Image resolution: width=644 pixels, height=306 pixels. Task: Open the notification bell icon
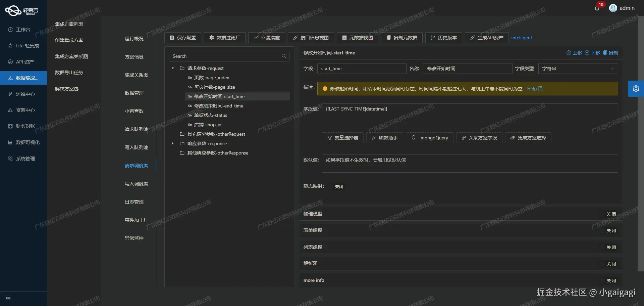[597, 8]
